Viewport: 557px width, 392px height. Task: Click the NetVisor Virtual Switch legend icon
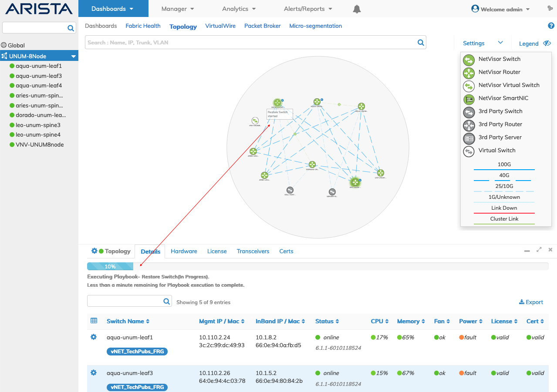[469, 86]
